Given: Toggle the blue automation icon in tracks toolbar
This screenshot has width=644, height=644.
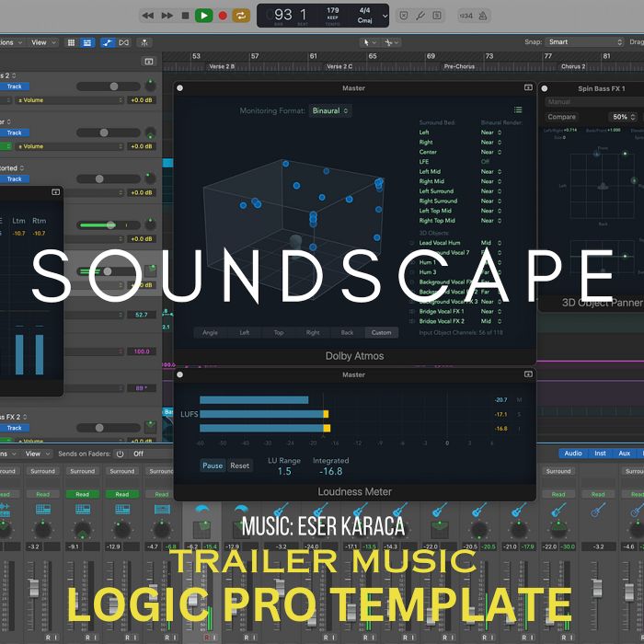Looking at the screenshot, I should coord(108,42).
